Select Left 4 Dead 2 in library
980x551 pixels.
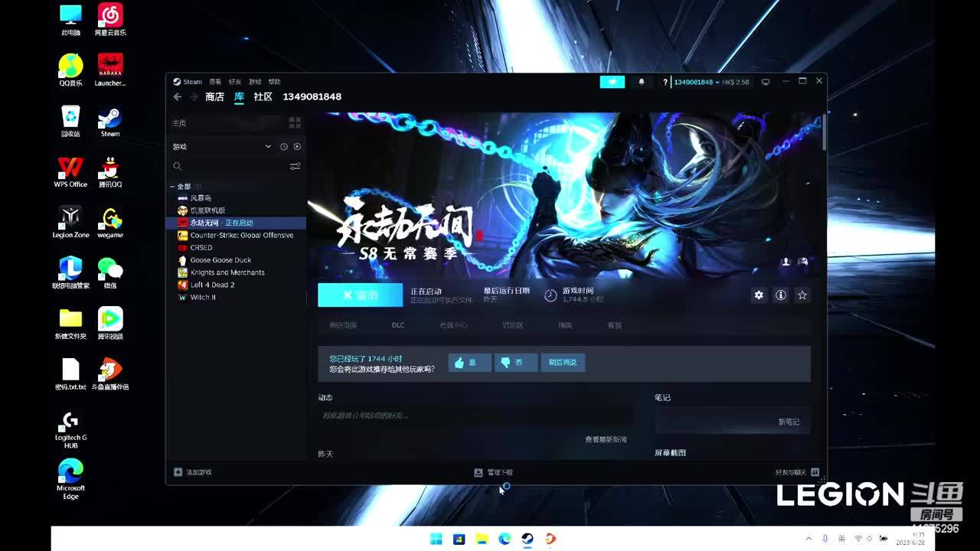pyautogui.click(x=212, y=285)
